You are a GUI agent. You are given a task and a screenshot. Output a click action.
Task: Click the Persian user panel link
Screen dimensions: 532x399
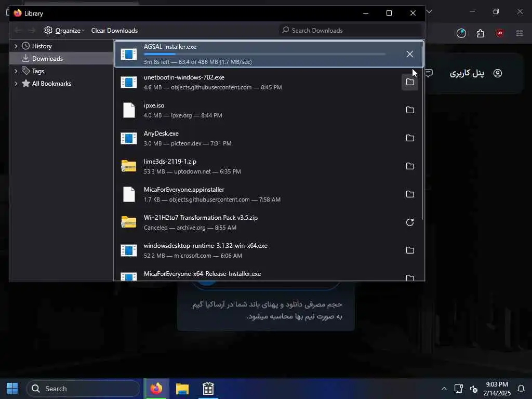pos(467,73)
